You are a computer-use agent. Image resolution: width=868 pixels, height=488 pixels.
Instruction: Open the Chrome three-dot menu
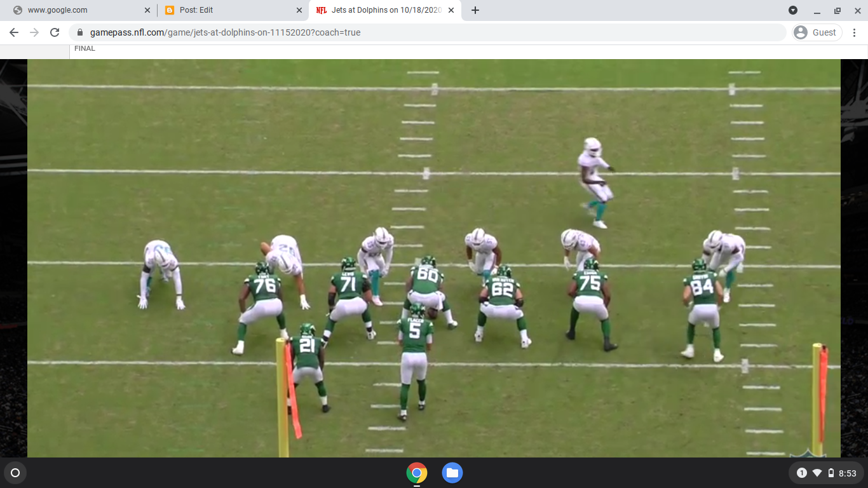(855, 32)
